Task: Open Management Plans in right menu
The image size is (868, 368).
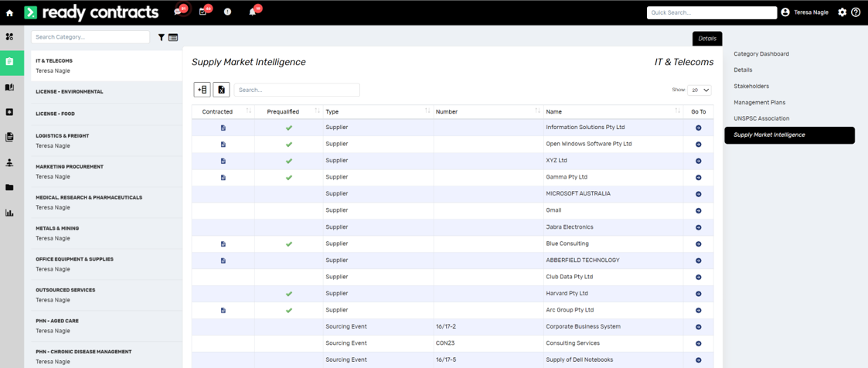Action: pyautogui.click(x=760, y=102)
